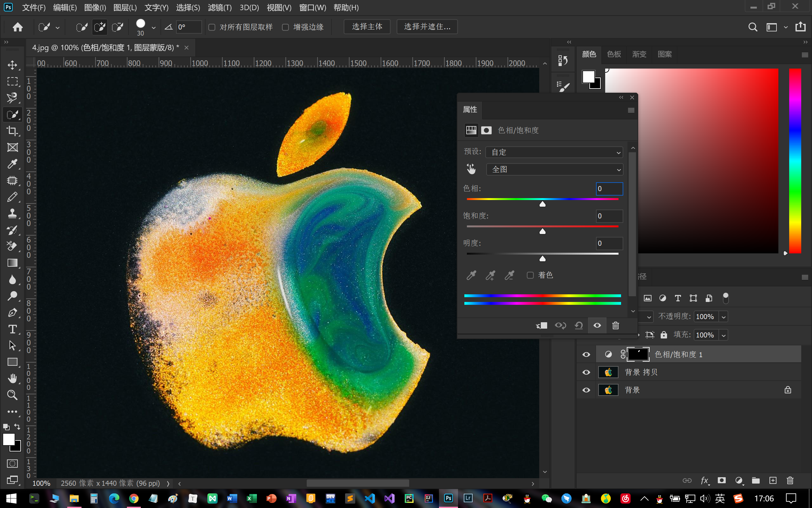Open the 预设 preset dropdown
This screenshot has height=508, width=812.
pos(554,152)
